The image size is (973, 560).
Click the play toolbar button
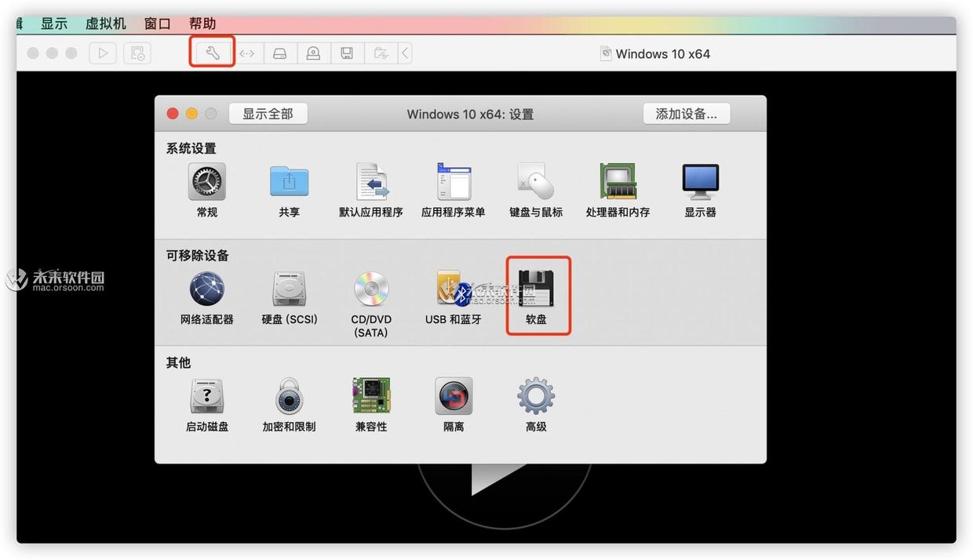(x=103, y=53)
